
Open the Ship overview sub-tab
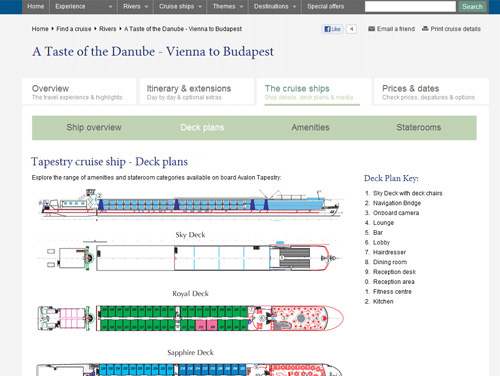point(94,128)
